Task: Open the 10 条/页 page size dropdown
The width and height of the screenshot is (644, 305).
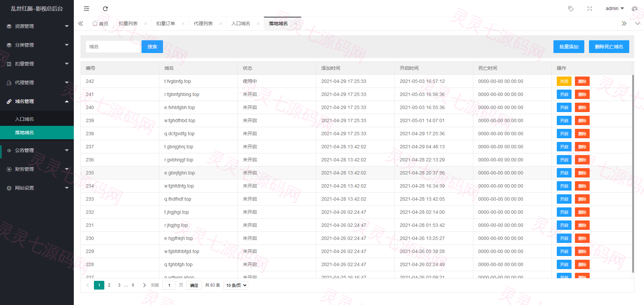Action: click(x=236, y=285)
